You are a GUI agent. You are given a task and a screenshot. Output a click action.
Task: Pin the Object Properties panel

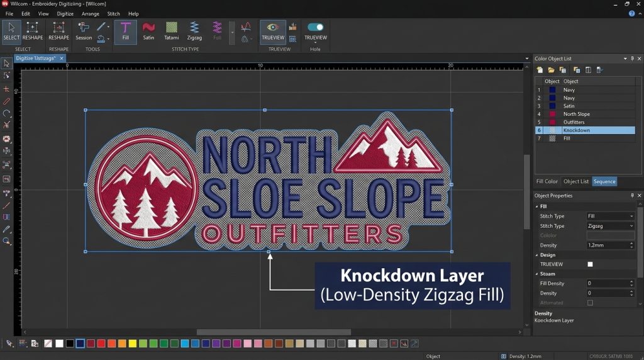pos(633,196)
